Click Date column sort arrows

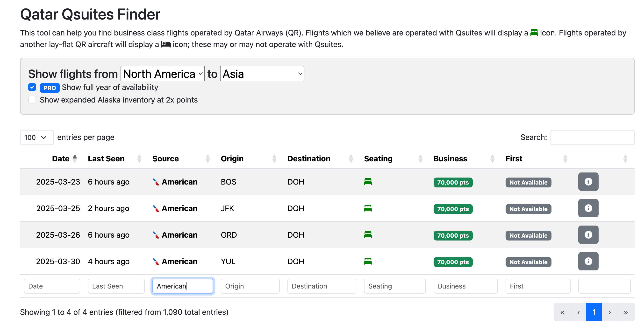point(75,158)
